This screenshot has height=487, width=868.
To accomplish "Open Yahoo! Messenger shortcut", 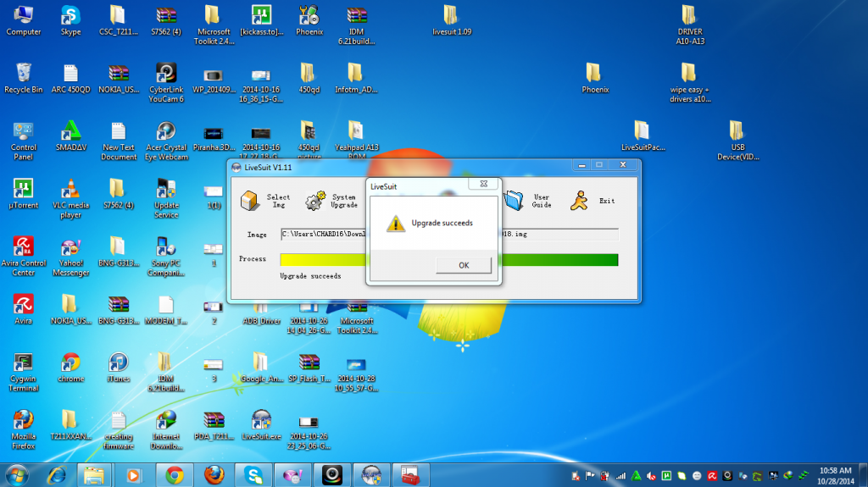I will pyautogui.click(x=71, y=257).
